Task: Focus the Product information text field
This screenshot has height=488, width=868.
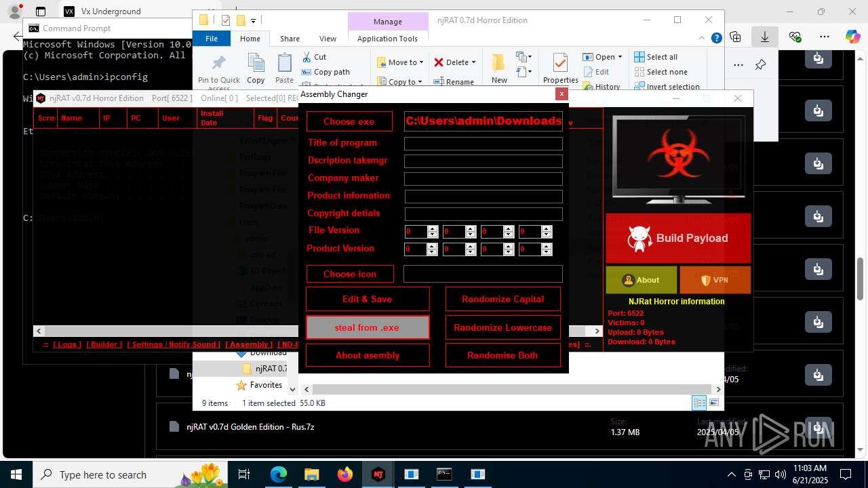Action: pos(483,197)
